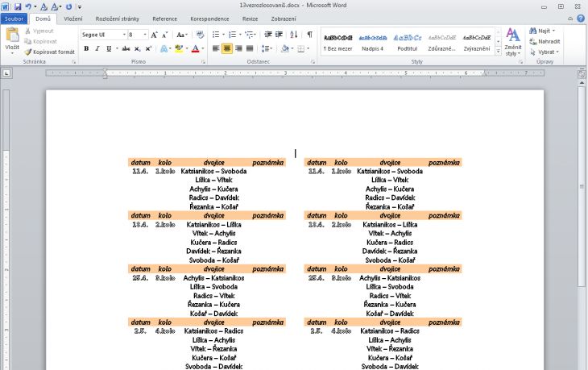Apply the Bez mezer style
The width and height of the screenshot is (588, 370).
click(337, 43)
